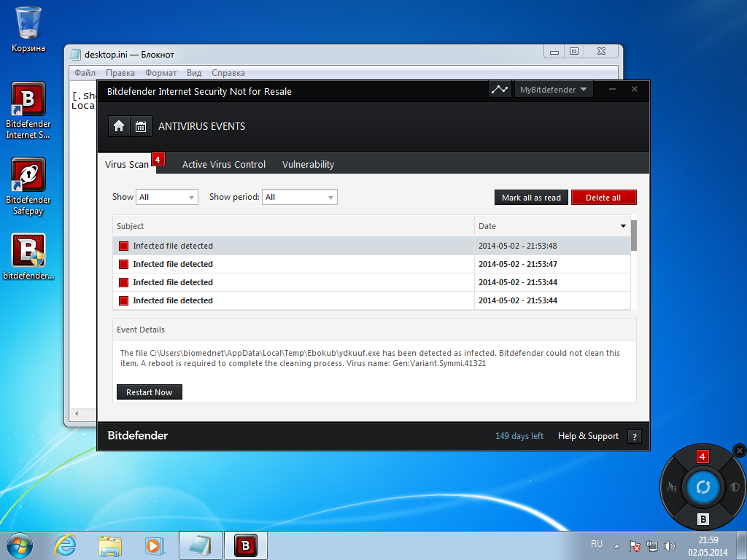Open the MyBitdefender dropdown menu
The height and width of the screenshot is (560, 747).
pos(553,90)
